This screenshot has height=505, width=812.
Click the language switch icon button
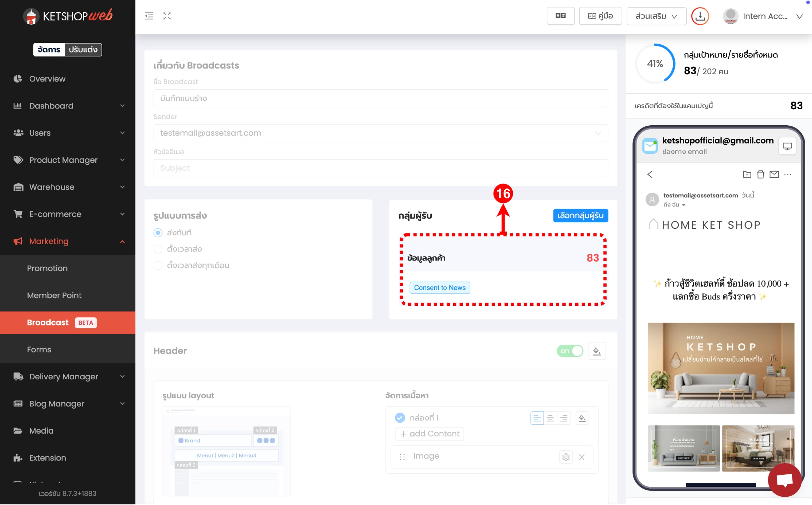coord(560,16)
